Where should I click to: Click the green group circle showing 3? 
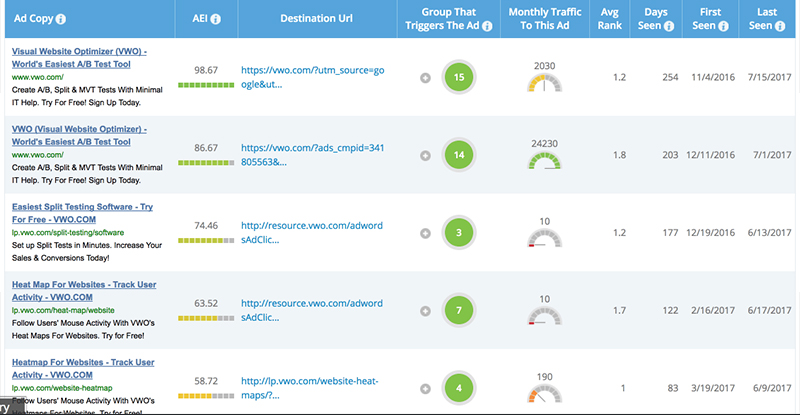(459, 232)
